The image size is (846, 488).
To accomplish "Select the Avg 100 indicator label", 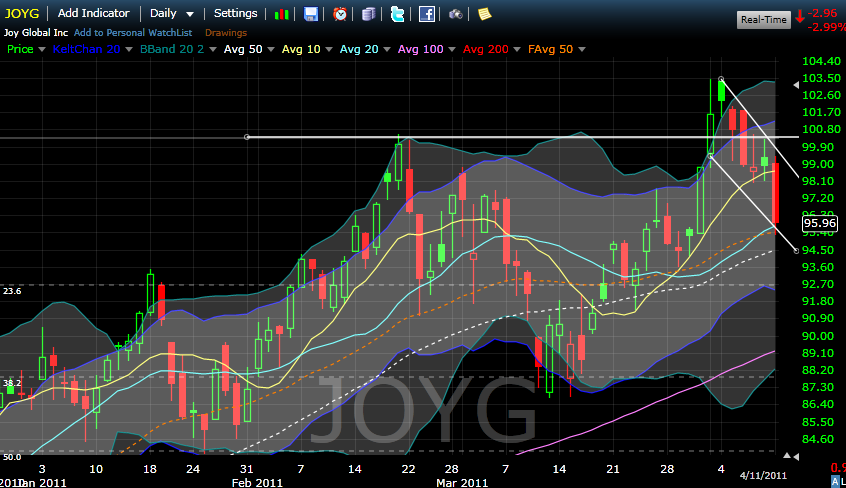I will pyautogui.click(x=420, y=49).
